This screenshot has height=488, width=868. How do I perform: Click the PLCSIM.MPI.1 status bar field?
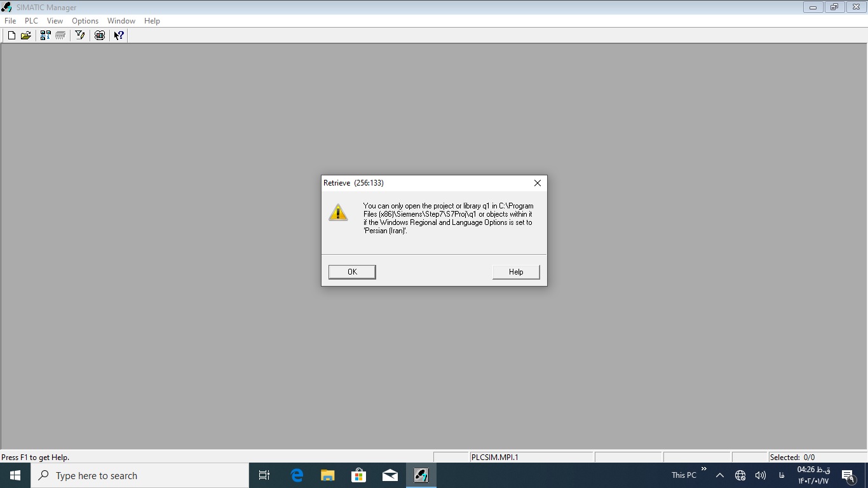[x=531, y=457]
